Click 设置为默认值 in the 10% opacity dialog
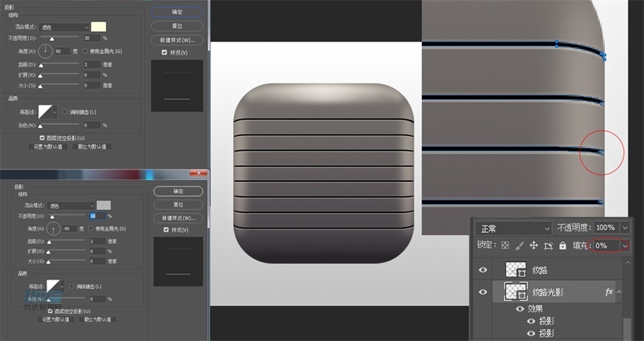 (56, 320)
